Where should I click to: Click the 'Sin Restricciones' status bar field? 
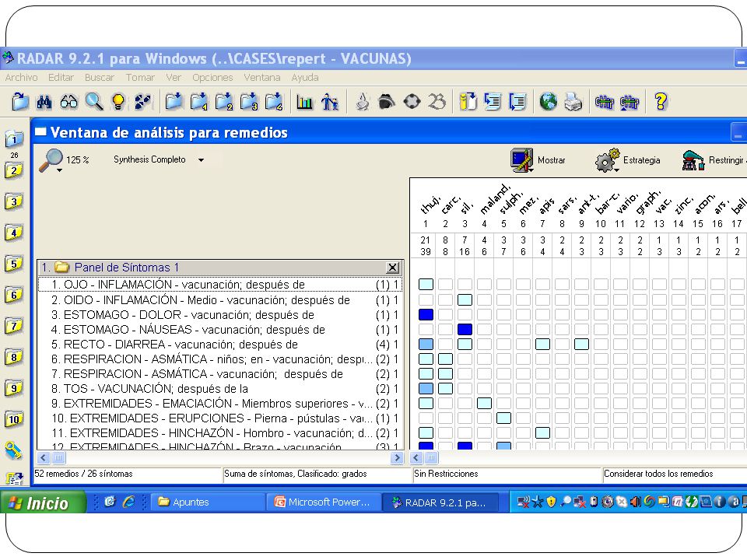(x=507, y=474)
